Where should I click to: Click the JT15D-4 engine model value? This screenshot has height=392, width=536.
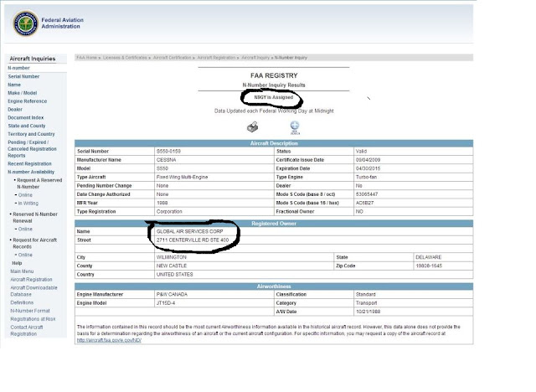[166, 303]
